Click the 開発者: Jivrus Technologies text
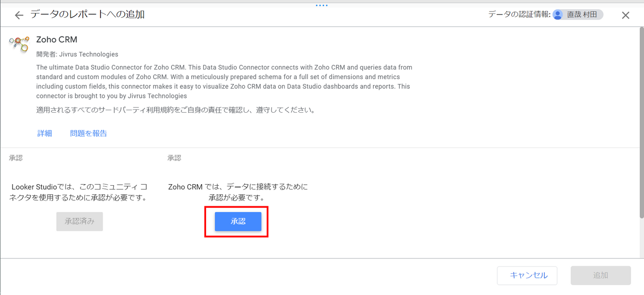The image size is (644, 295). [77, 54]
